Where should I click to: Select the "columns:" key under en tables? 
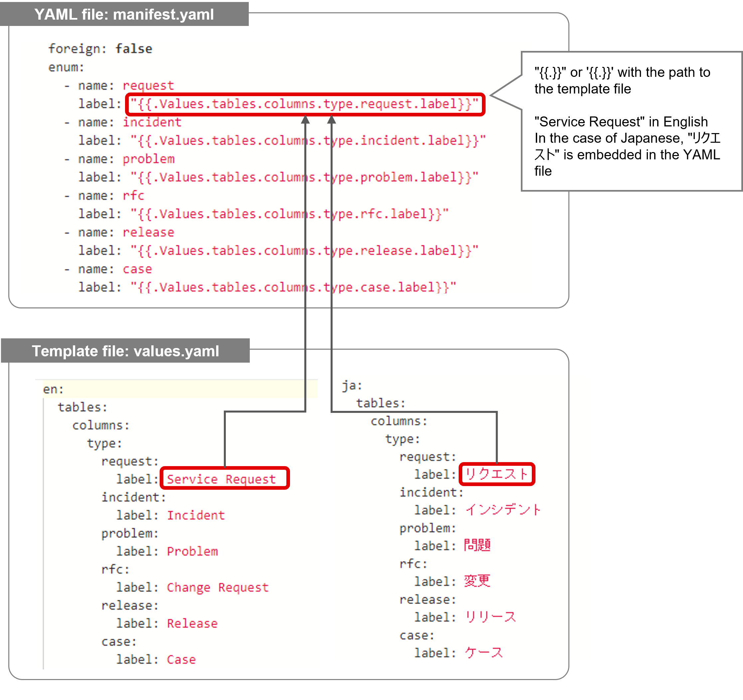pyautogui.click(x=100, y=425)
